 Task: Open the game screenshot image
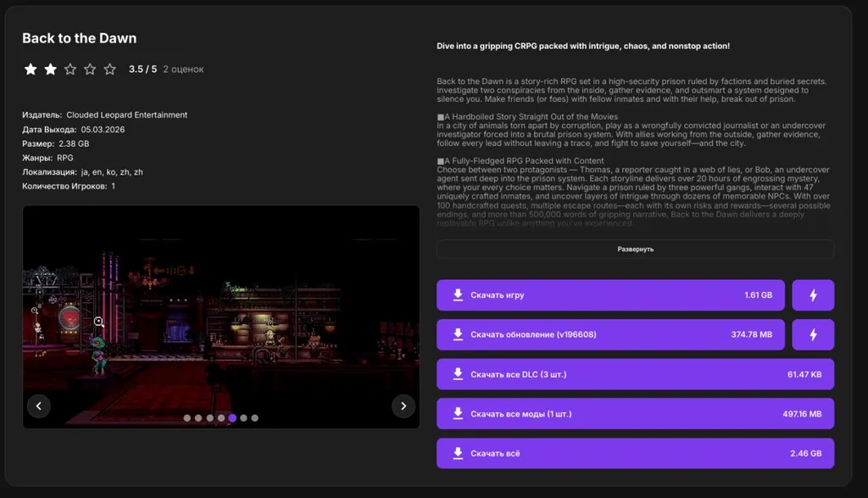[220, 314]
